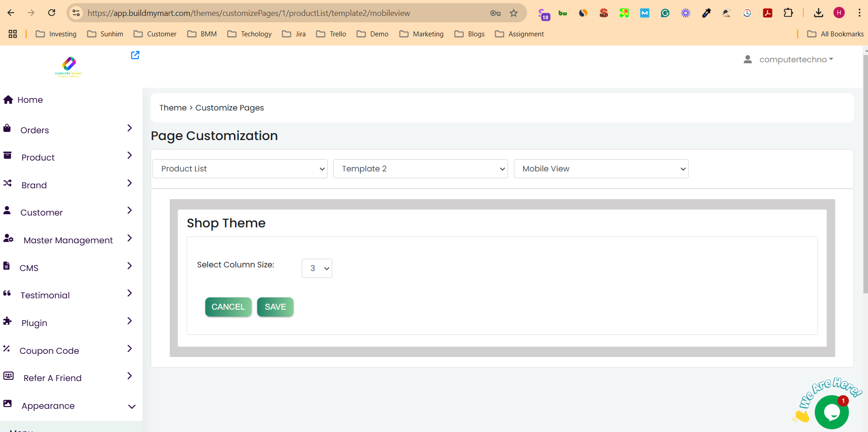Select Master Management in the sidebar

68,241
